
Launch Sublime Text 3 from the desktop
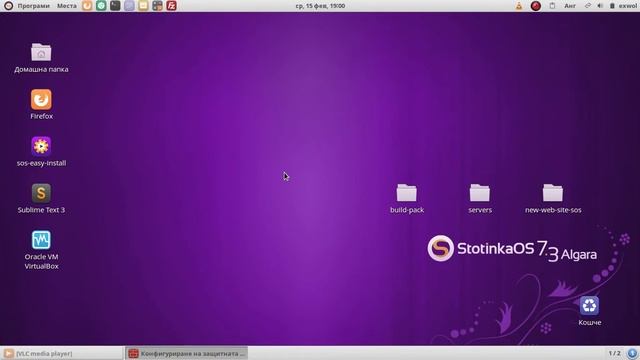41,193
